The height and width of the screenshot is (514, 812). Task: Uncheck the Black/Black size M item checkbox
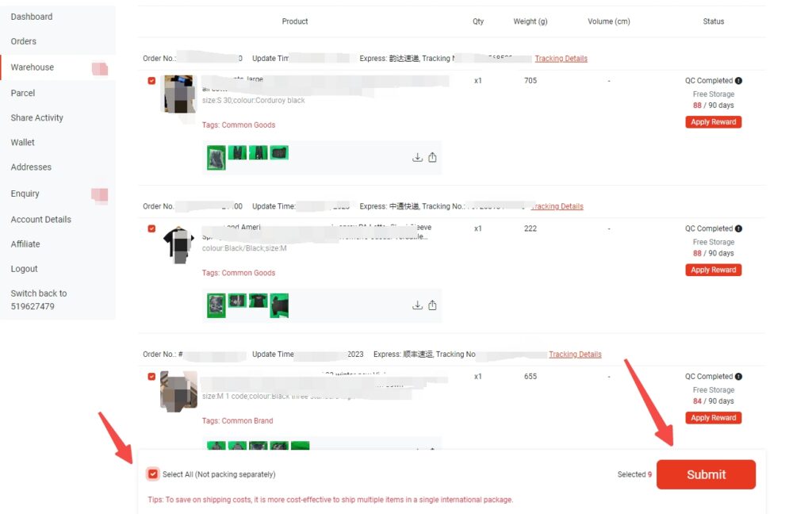(151, 228)
